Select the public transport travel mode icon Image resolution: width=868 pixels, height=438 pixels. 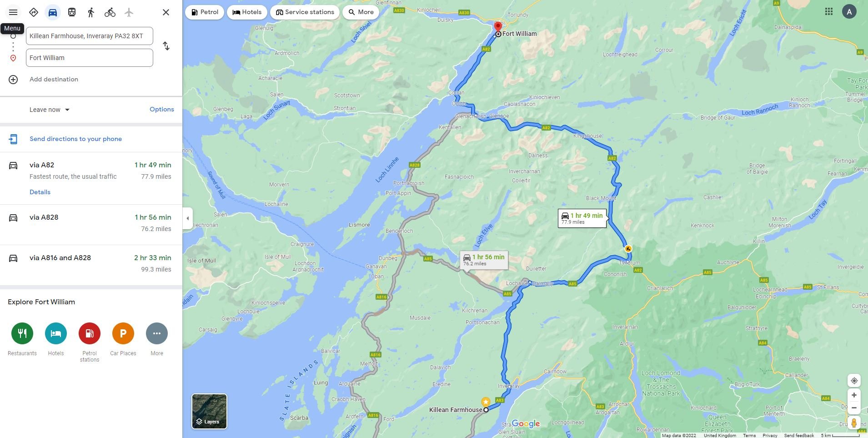pos(72,12)
